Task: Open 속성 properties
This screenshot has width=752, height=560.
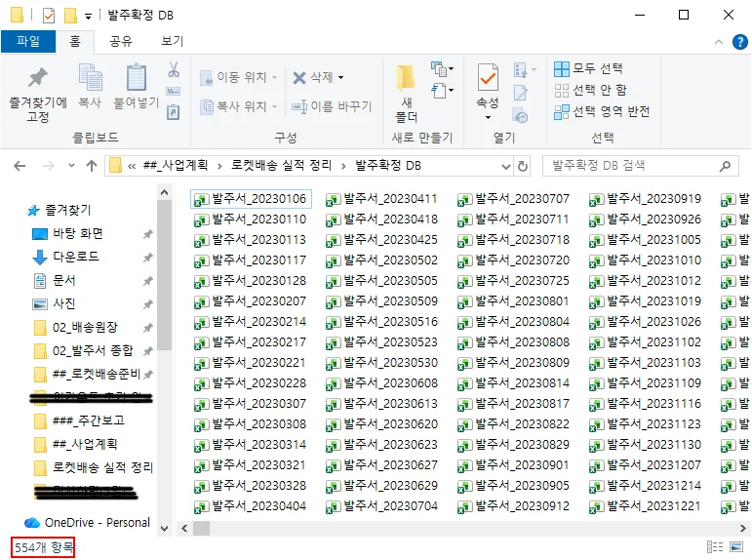Action: pyautogui.click(x=488, y=86)
